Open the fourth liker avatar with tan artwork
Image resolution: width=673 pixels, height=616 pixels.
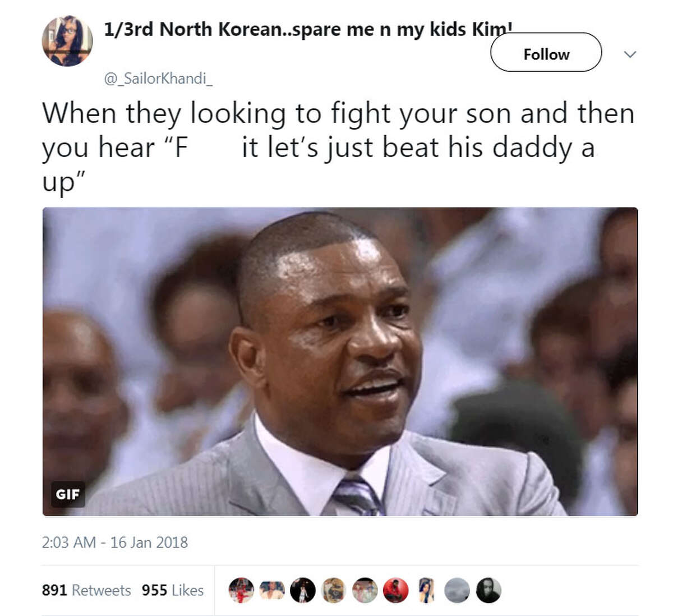pyautogui.click(x=334, y=590)
